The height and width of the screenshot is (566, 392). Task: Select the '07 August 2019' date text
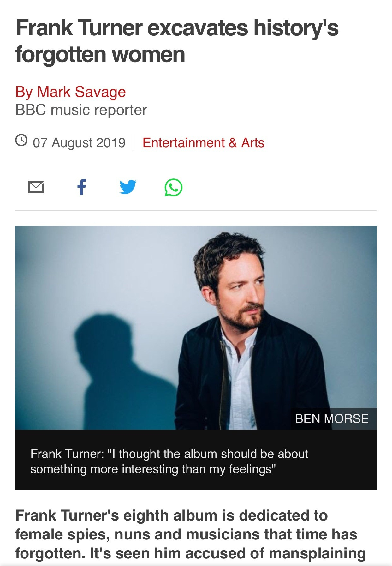point(79,143)
